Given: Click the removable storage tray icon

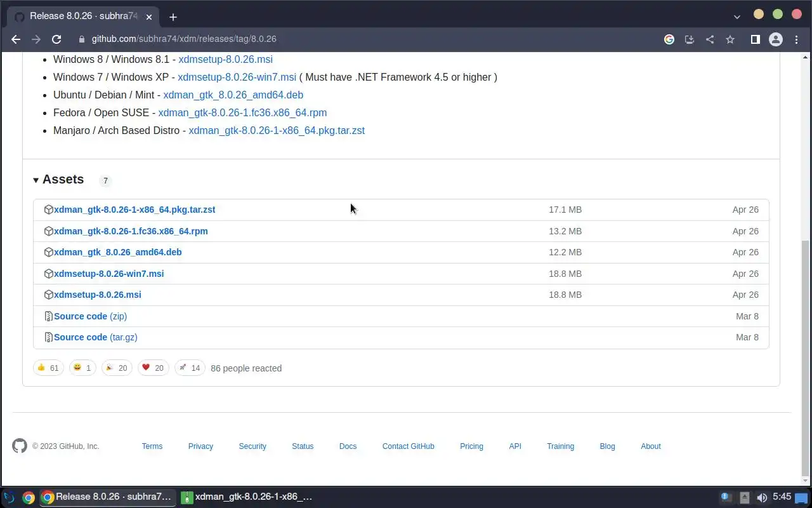Looking at the screenshot, I should coord(745,497).
